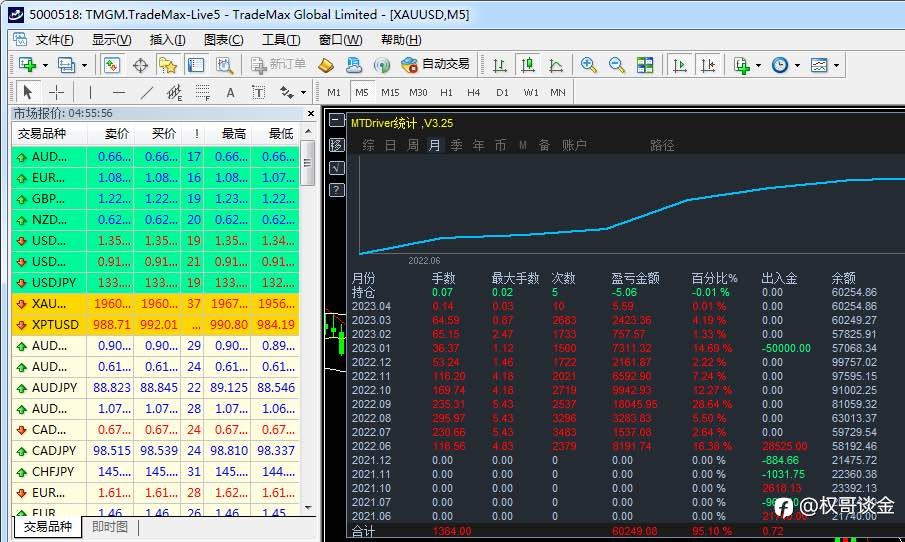Open the 文件(F) menu
This screenshot has height=542, width=905.
(55, 40)
